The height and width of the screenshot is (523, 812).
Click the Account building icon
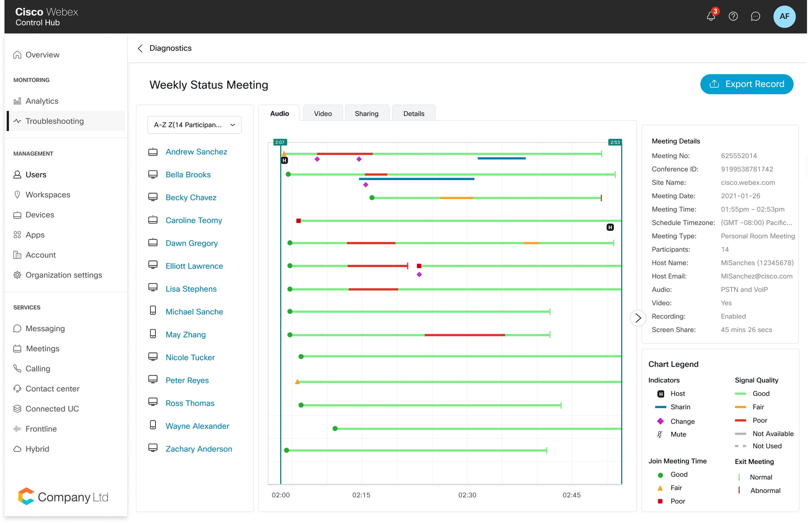point(17,255)
